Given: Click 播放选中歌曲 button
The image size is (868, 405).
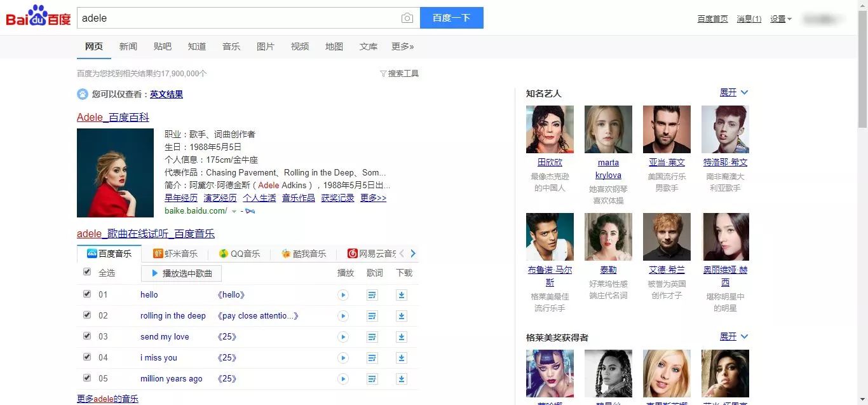Looking at the screenshot, I should [x=181, y=273].
